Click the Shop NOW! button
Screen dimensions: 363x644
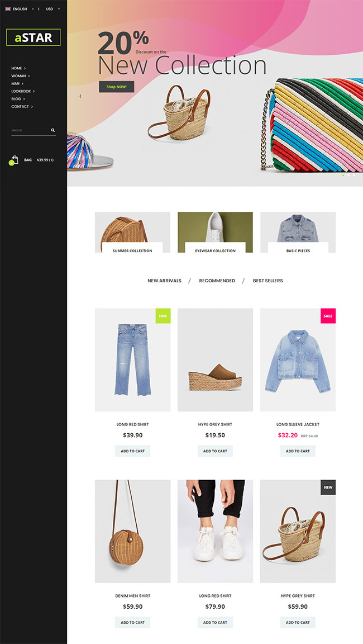pos(117,87)
